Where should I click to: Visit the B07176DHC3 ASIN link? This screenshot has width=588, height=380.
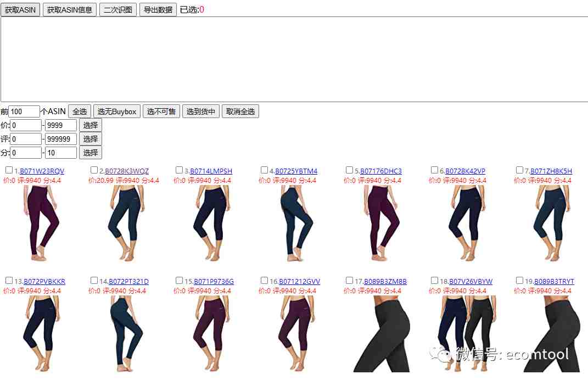[381, 171]
